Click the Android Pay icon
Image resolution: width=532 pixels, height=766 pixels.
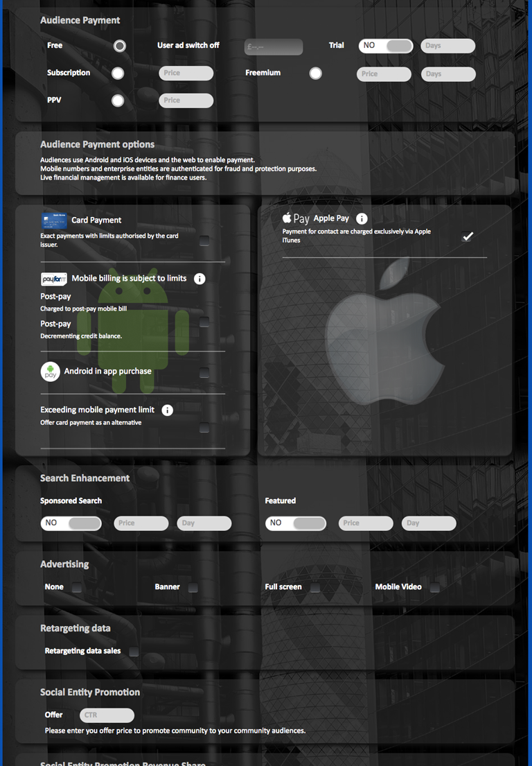coord(51,372)
